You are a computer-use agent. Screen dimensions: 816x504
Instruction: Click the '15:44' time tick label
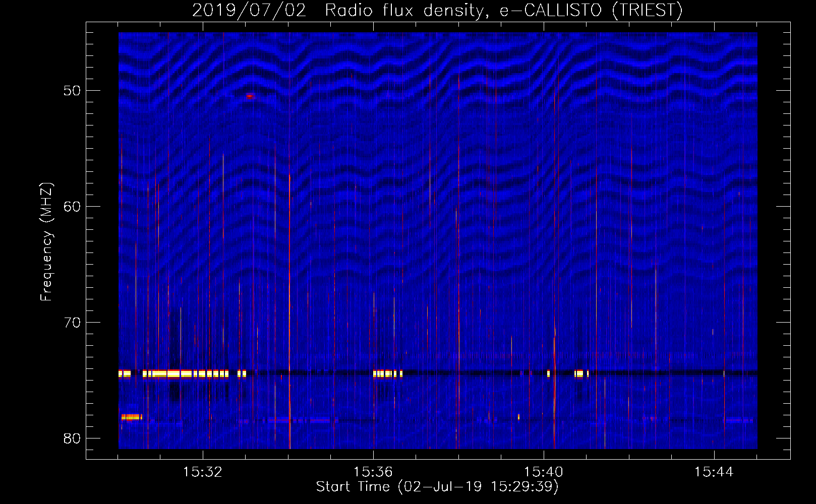[714, 472]
